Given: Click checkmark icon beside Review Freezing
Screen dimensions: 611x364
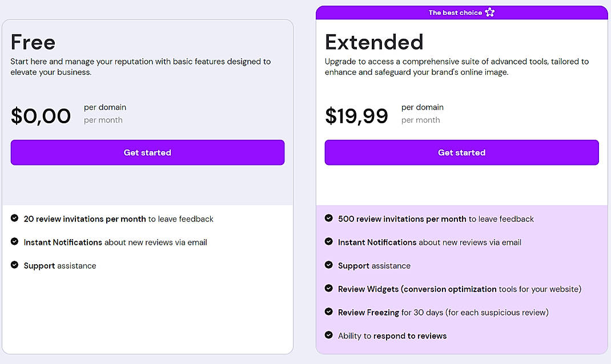Looking at the screenshot, I should pyautogui.click(x=329, y=312).
